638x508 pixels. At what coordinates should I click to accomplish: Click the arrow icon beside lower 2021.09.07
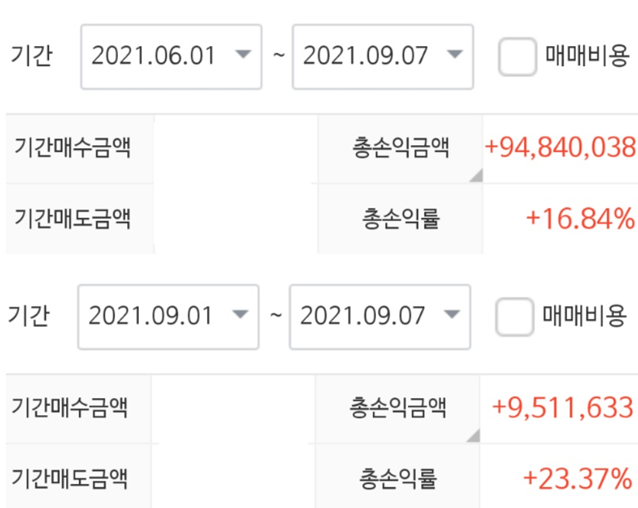[x=452, y=314]
